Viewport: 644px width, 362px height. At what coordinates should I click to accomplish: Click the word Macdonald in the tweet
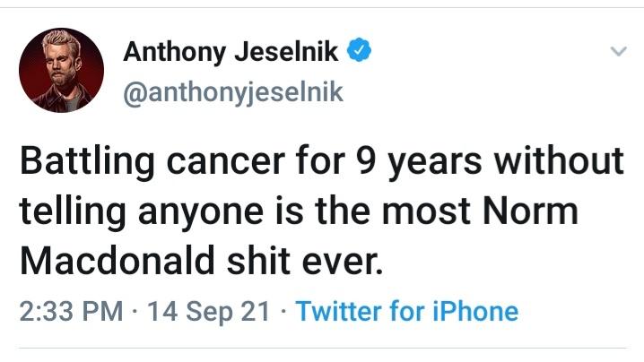pos(117,260)
